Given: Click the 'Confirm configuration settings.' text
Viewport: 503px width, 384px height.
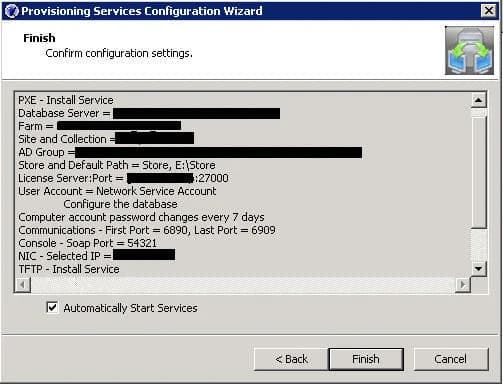Looking at the screenshot, I should 119,53.
